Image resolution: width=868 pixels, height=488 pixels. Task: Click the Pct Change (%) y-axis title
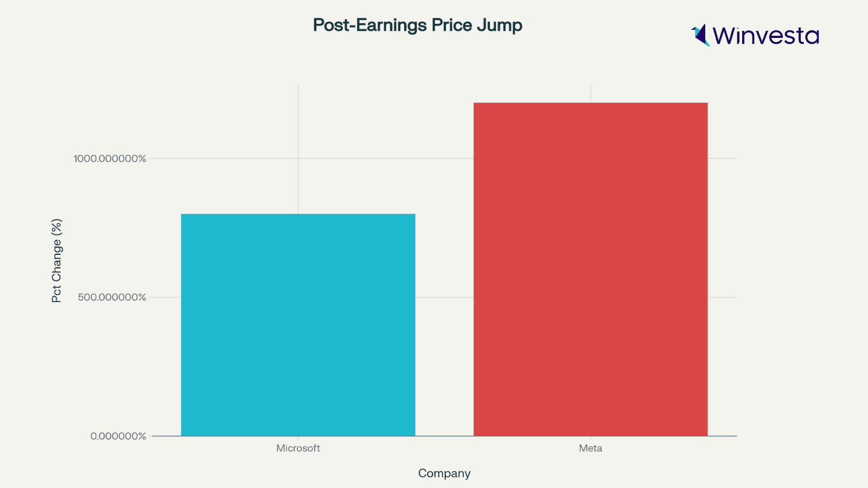click(x=56, y=260)
